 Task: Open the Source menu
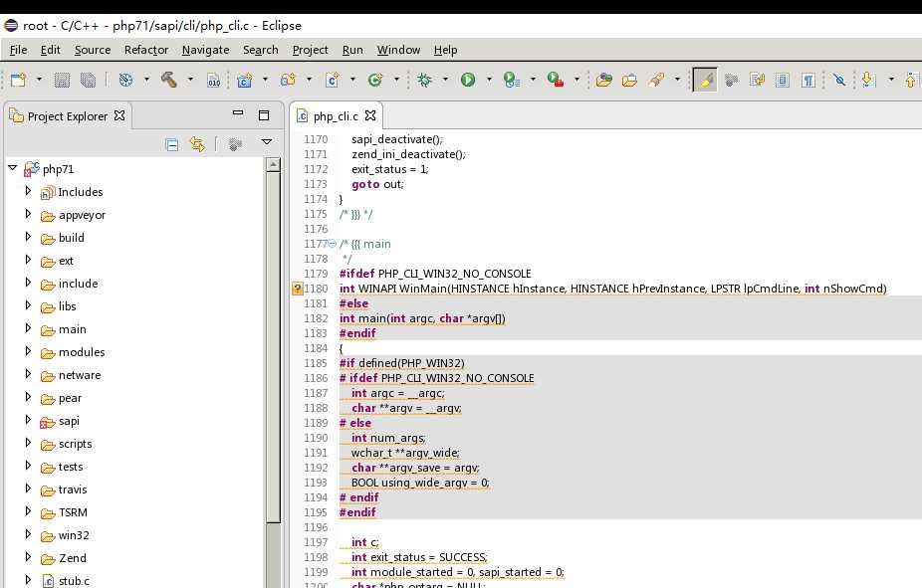pyautogui.click(x=93, y=50)
